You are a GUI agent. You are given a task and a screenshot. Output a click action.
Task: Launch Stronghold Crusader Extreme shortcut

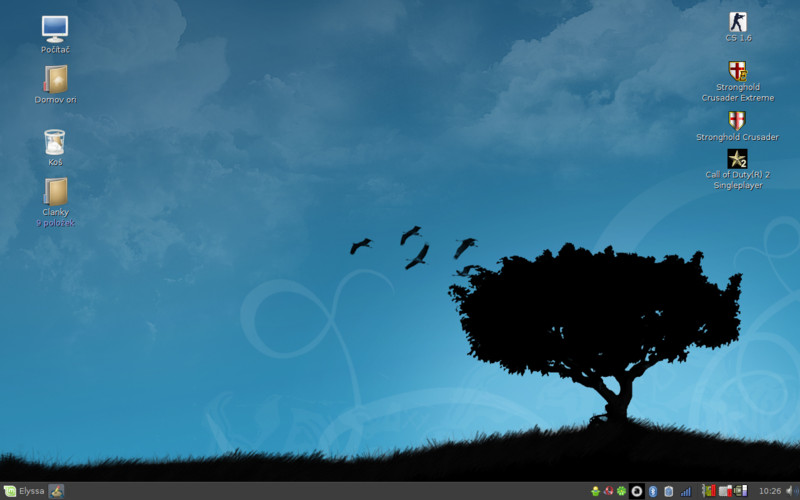[x=737, y=82]
